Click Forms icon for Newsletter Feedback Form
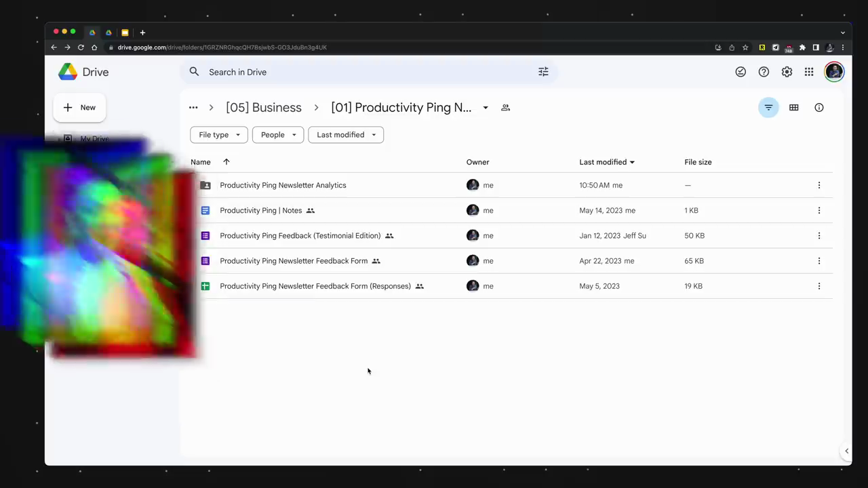Image resolution: width=868 pixels, height=488 pixels. [205, 261]
